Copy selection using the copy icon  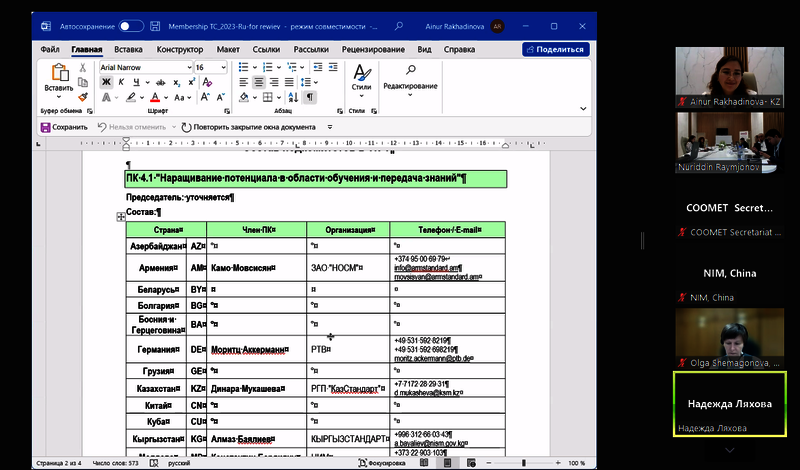83,82
